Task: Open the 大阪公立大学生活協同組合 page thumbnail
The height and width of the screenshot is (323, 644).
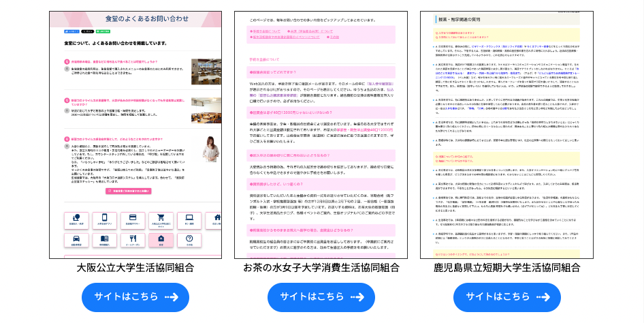Action: click(x=135, y=135)
